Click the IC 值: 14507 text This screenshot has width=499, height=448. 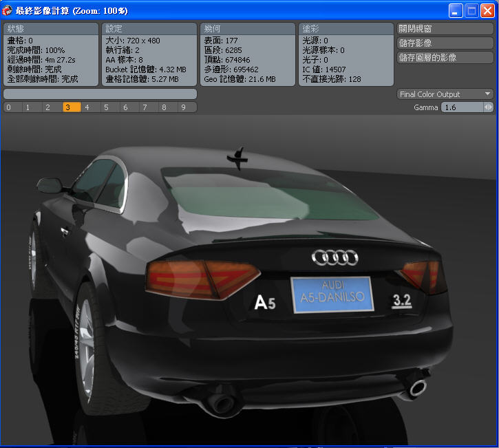pyautogui.click(x=324, y=70)
